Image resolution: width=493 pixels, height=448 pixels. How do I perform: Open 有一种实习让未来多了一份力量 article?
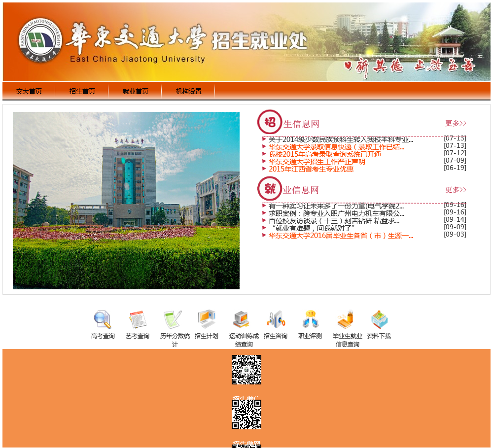click(336, 206)
